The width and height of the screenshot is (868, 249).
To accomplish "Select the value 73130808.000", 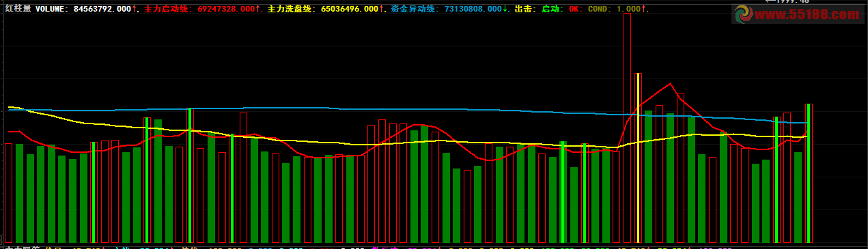I will tap(473, 9).
